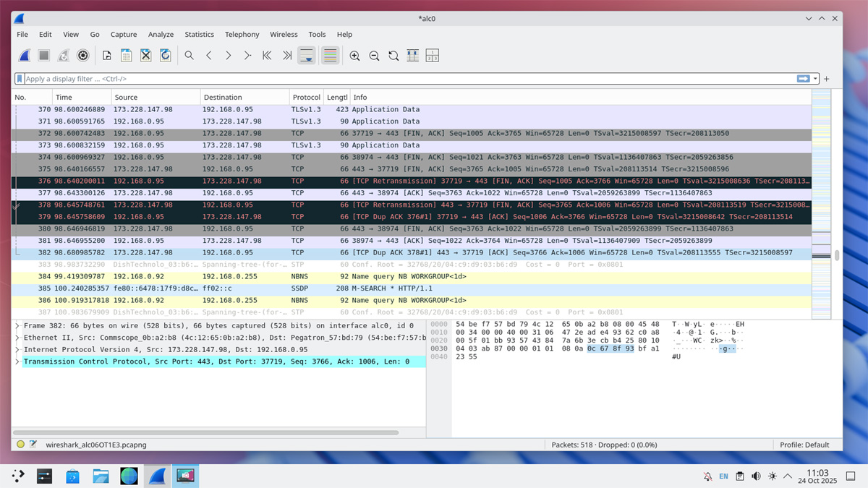Viewport: 868px width, 488px height.
Task: Close the current capture file
Action: pyautogui.click(x=145, y=56)
